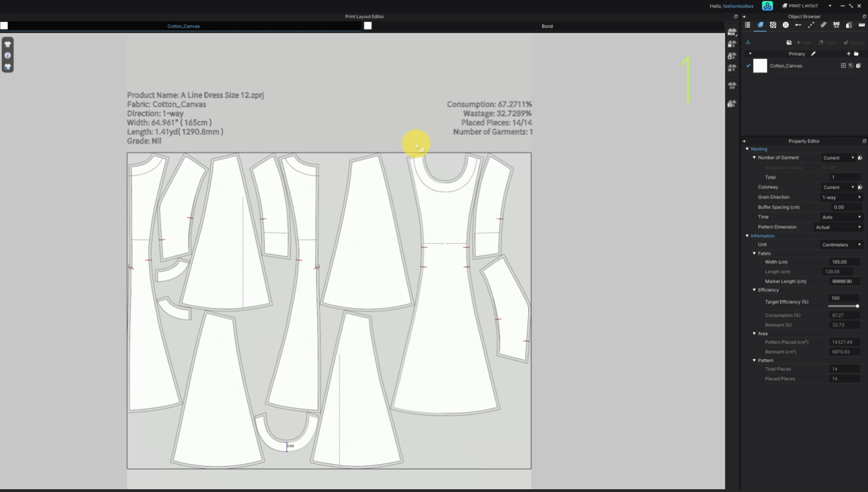
Task: Click the Add button in Object Browser
Action: tap(804, 43)
